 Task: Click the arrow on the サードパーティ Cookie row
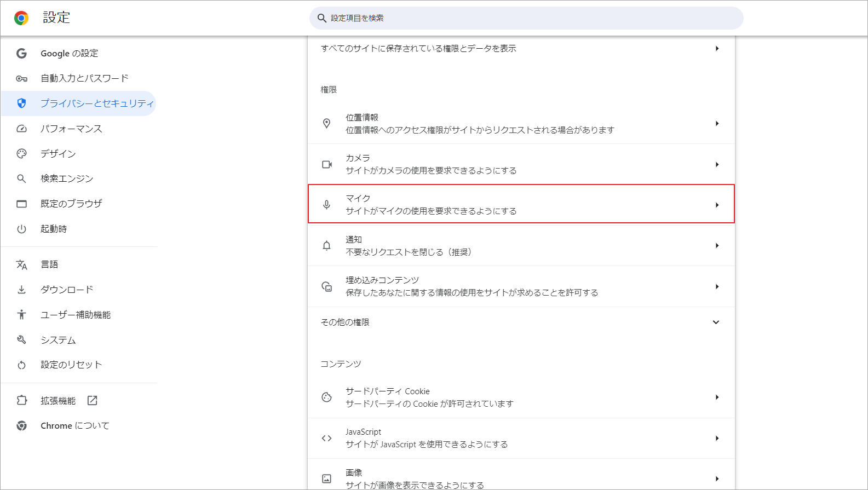pos(717,397)
